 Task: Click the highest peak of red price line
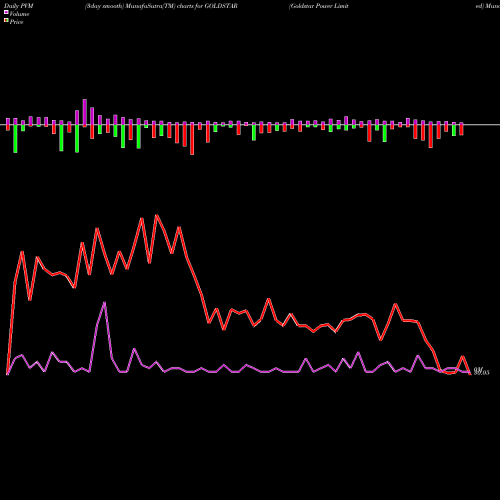tap(157, 215)
